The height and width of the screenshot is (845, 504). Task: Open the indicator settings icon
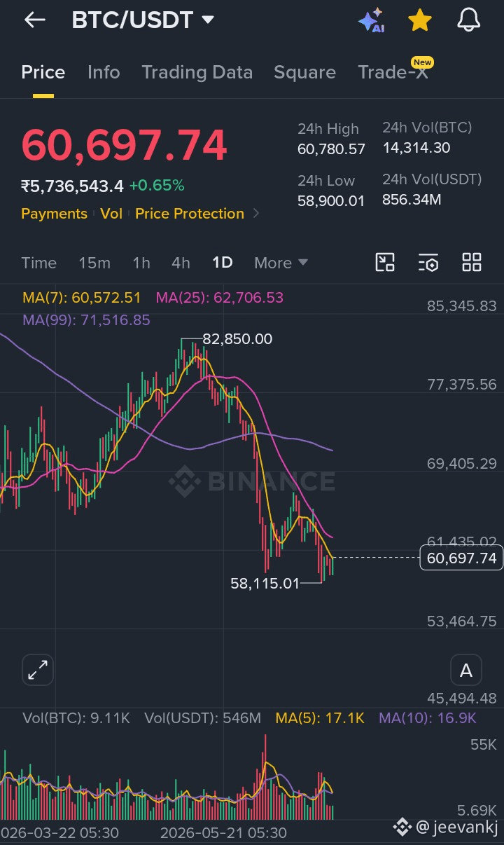click(428, 263)
